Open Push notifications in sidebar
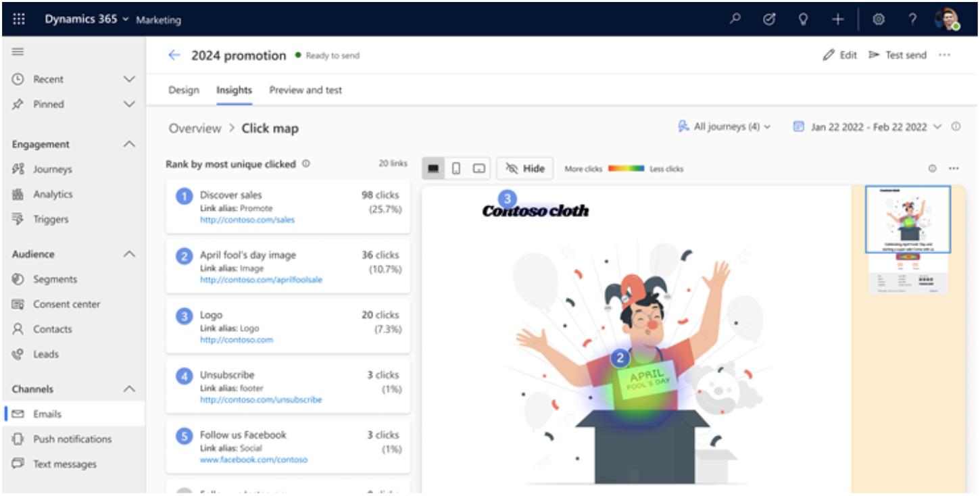Screen dimensions: 980x496 tap(73, 439)
